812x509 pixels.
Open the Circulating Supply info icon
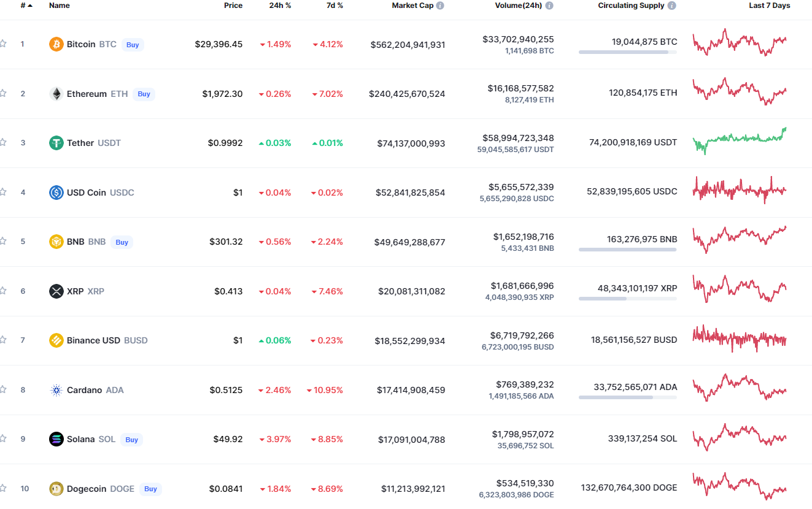tap(672, 6)
